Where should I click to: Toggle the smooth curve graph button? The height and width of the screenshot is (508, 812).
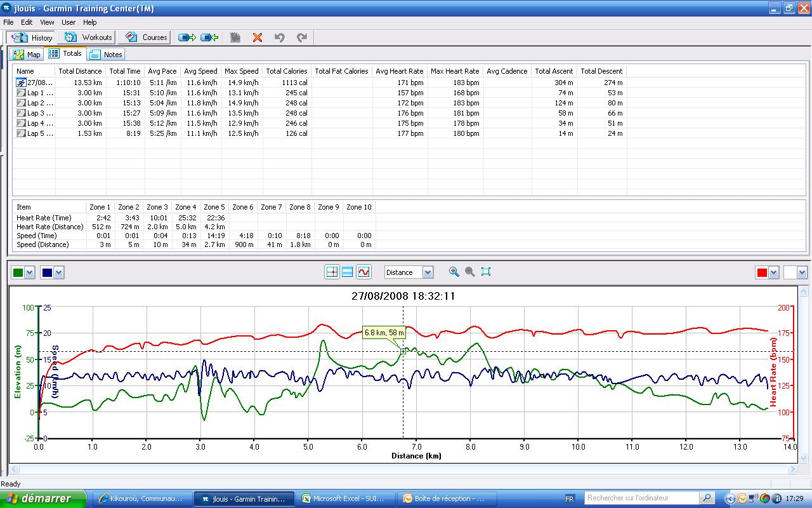[363, 272]
